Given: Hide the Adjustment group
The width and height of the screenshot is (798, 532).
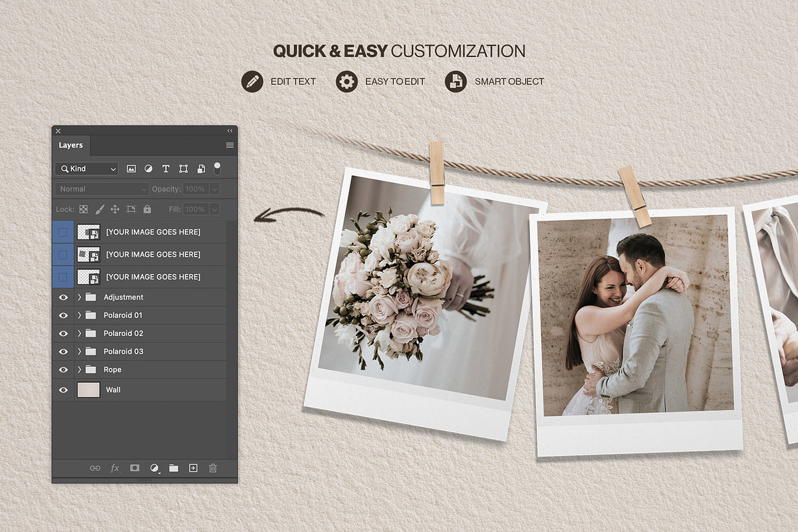Looking at the screenshot, I should pyautogui.click(x=63, y=297).
